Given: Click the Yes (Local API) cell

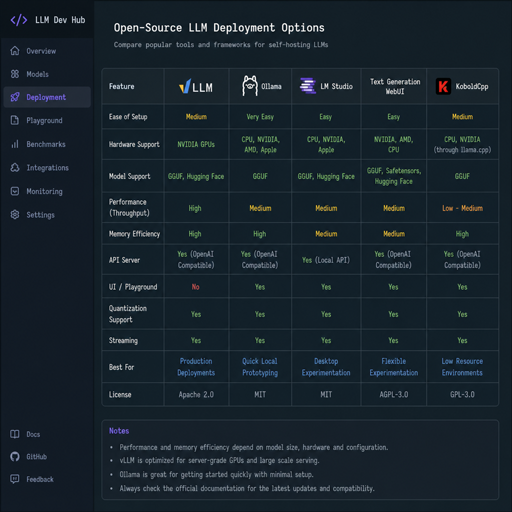Looking at the screenshot, I should 326,260.
